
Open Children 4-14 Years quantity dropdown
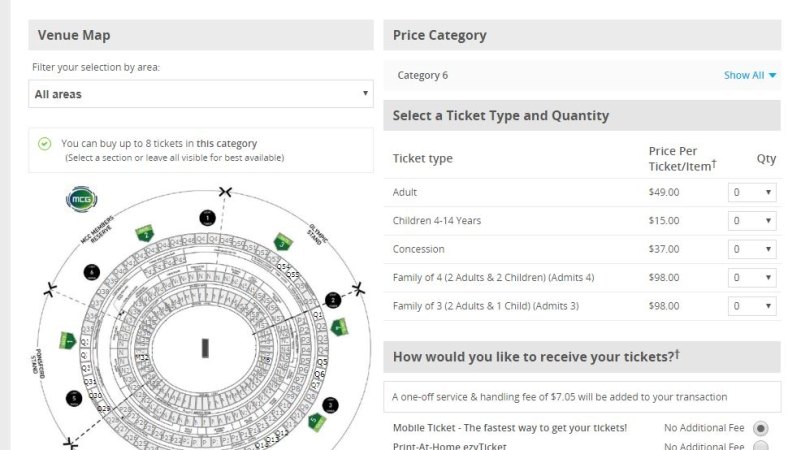[x=752, y=220]
